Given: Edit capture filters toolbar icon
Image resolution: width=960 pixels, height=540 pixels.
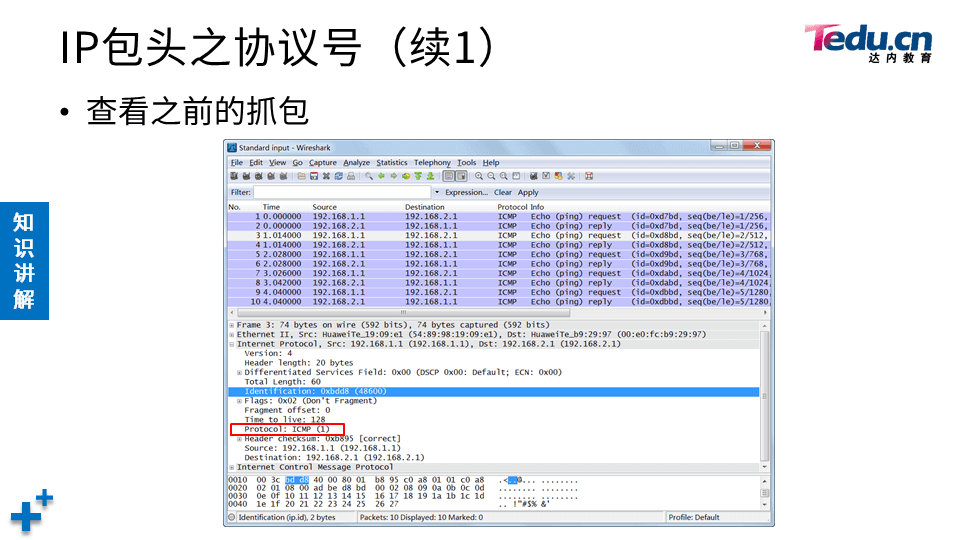Looking at the screenshot, I should point(534,176).
